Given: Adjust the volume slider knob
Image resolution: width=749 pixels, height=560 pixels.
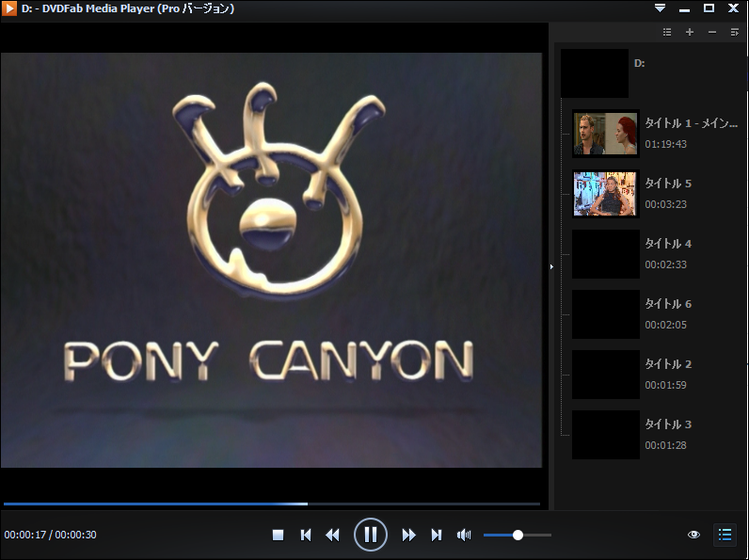Looking at the screenshot, I should click(x=518, y=536).
